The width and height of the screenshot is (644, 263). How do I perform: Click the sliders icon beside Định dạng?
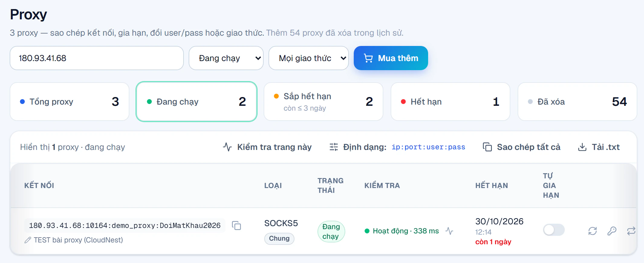[334, 147]
